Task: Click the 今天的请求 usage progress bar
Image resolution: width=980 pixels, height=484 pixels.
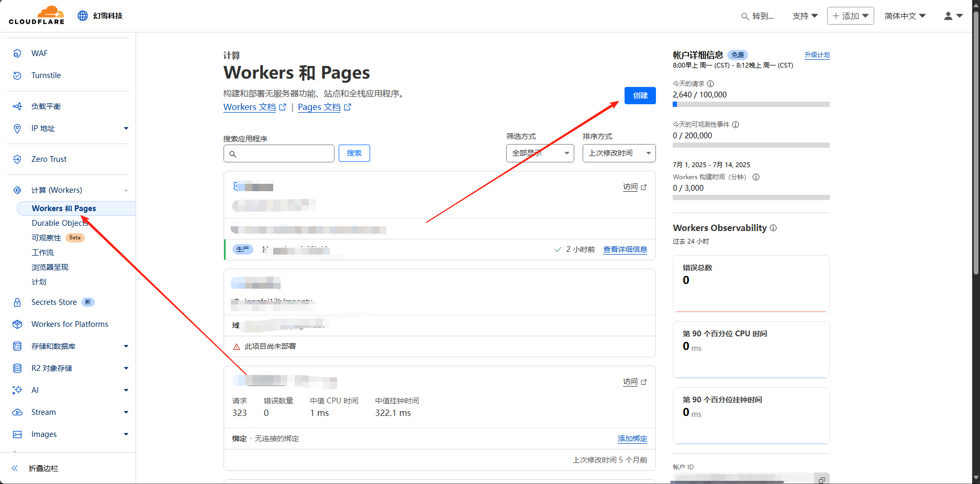Action: (751, 104)
